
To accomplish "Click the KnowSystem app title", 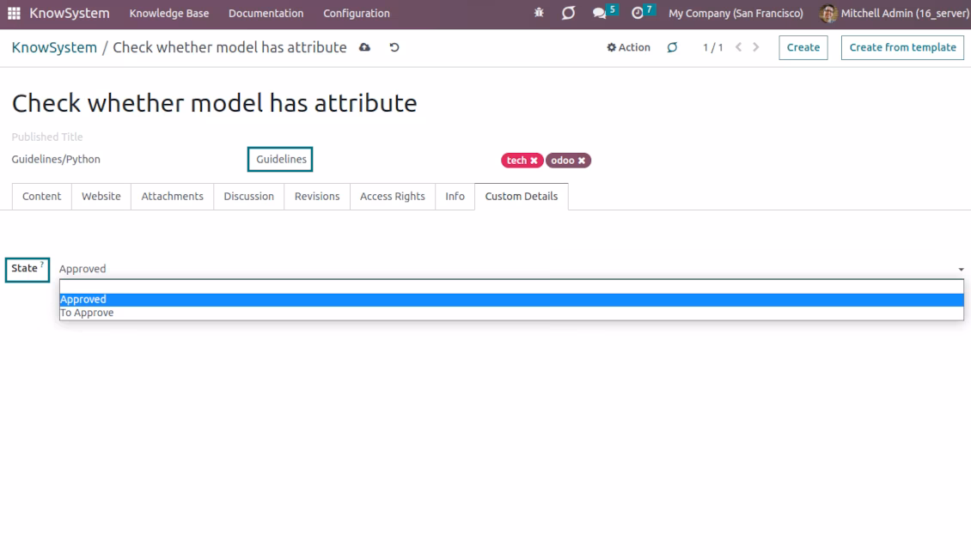I will [x=70, y=13].
